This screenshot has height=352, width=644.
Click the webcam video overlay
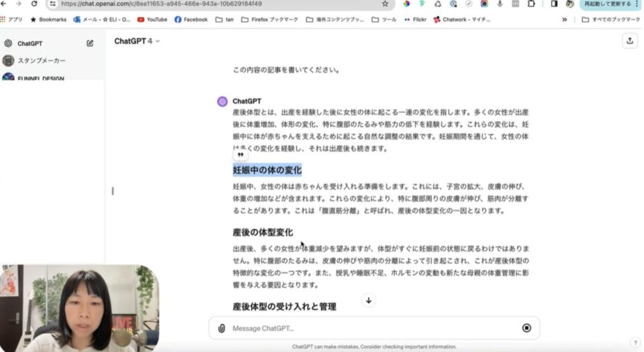[79, 308]
